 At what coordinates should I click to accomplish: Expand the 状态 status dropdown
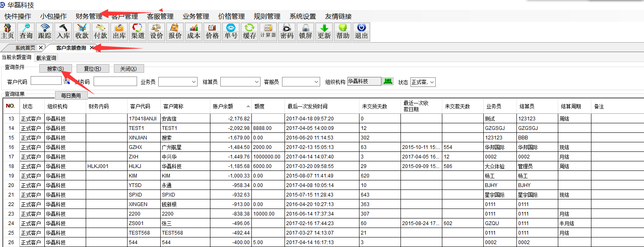(x=432, y=82)
